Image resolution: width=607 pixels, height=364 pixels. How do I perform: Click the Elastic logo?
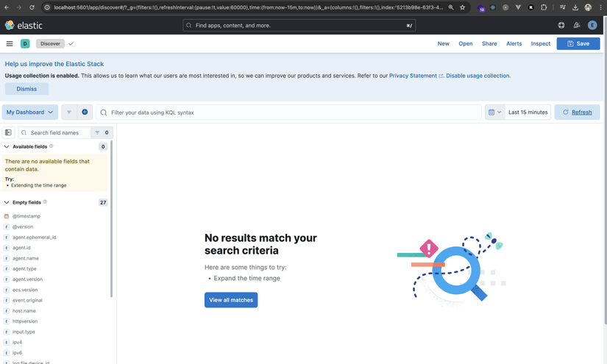(24, 26)
